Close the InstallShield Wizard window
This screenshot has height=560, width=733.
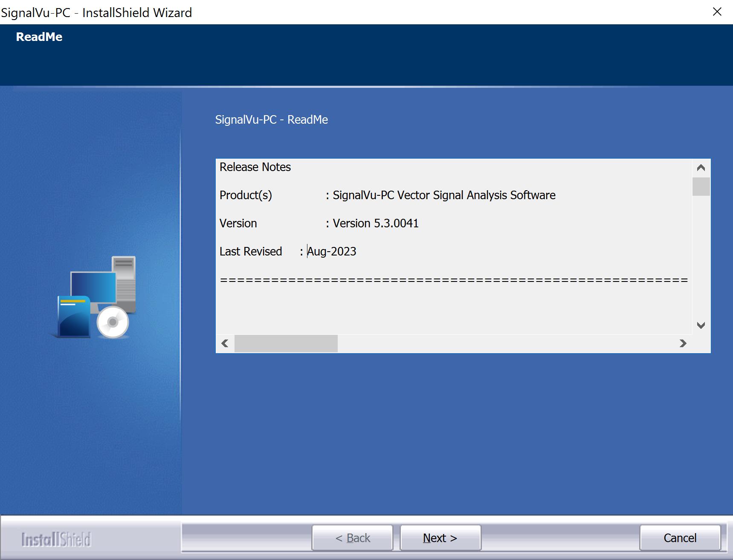point(717,12)
